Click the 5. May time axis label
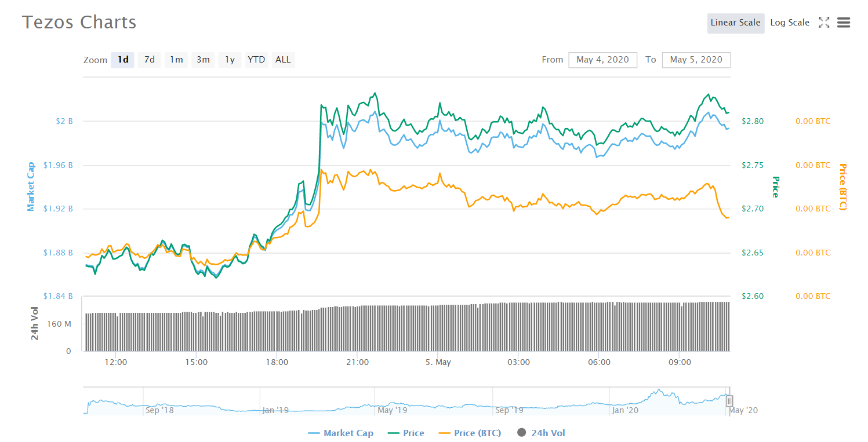 click(438, 363)
